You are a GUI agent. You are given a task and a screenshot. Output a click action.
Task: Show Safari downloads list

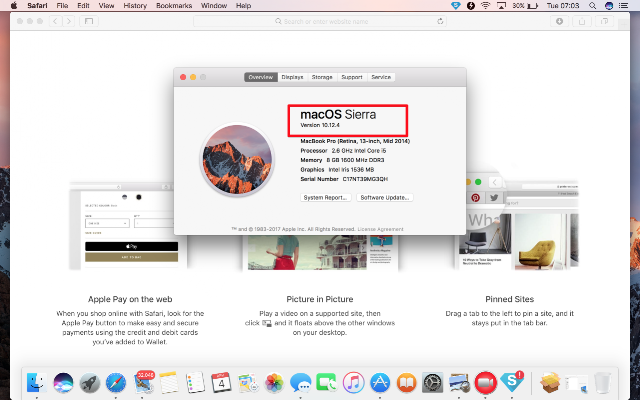pos(560,21)
